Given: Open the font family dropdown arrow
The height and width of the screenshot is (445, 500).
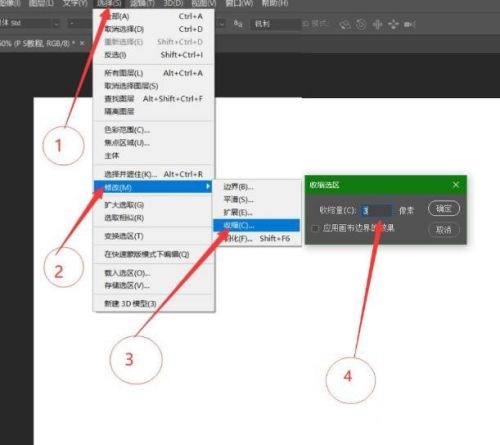Looking at the screenshot, I should click(56, 23).
